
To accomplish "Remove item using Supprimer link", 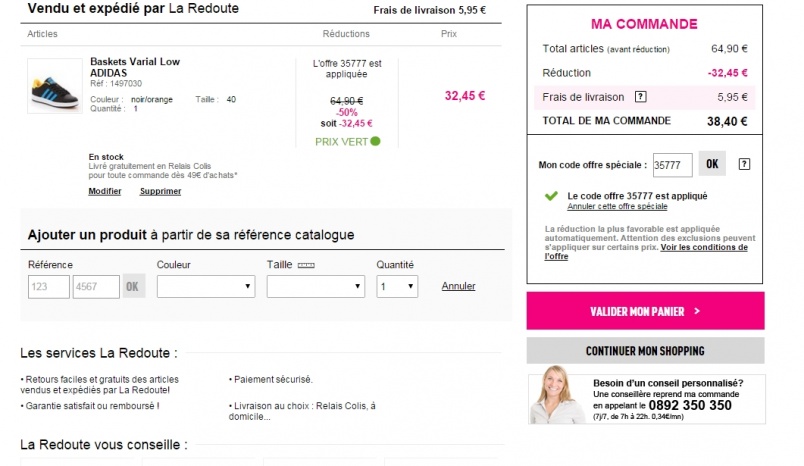I will pos(160,191).
